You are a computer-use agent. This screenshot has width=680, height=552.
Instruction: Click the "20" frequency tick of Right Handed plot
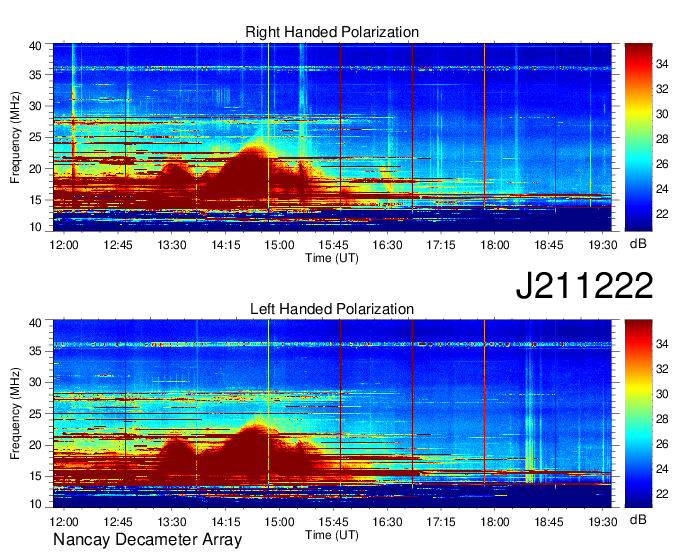35,169
